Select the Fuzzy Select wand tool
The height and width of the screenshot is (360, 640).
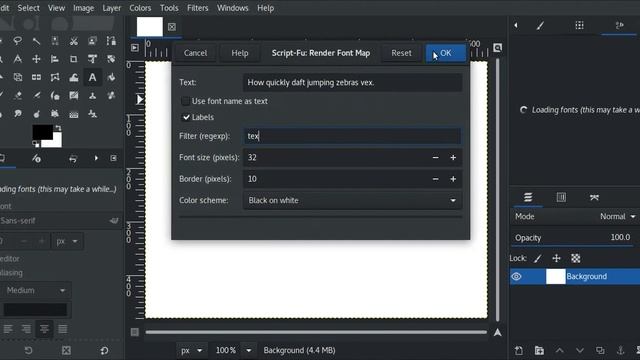tap(36, 41)
